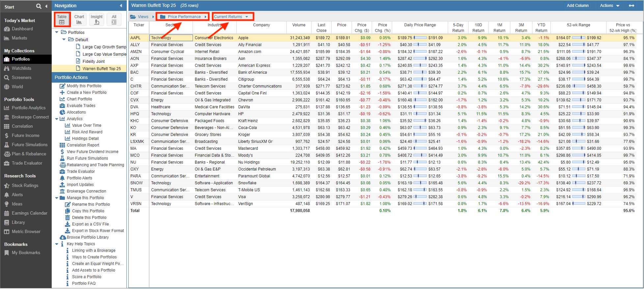Open the Portfolio FAQ help topic
The image size is (644, 289).
pos(84,283)
